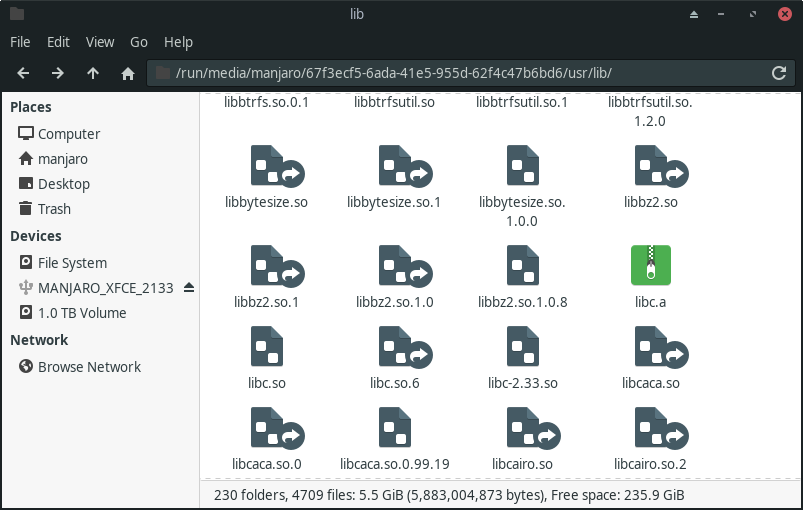Screen dimensions: 803x510
Task: Select File System under Devices
Action: pos(72,263)
